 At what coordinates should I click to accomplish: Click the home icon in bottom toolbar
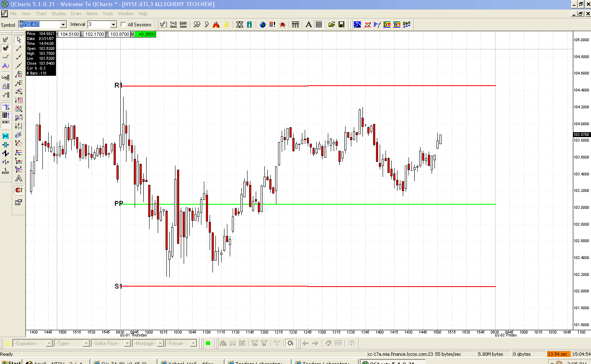328,343
